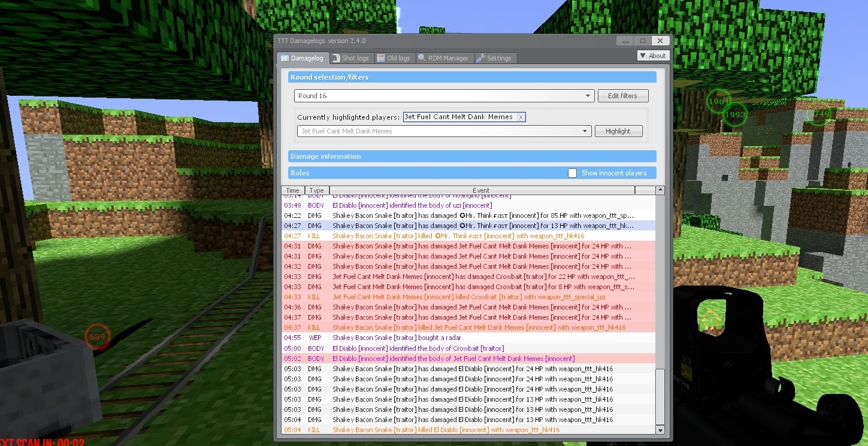Close the TTT Damagelogs window
Image resolution: width=868 pixels, height=446 pixels.
coord(660,41)
